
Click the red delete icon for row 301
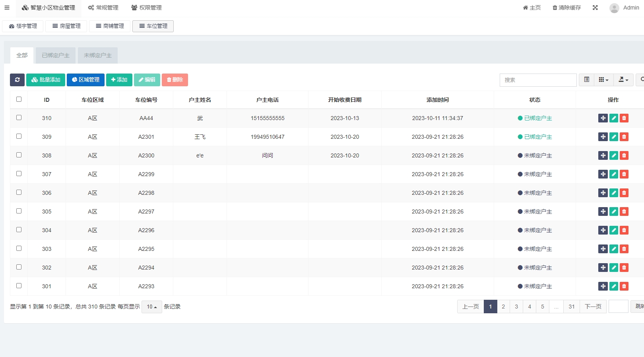pyautogui.click(x=624, y=286)
